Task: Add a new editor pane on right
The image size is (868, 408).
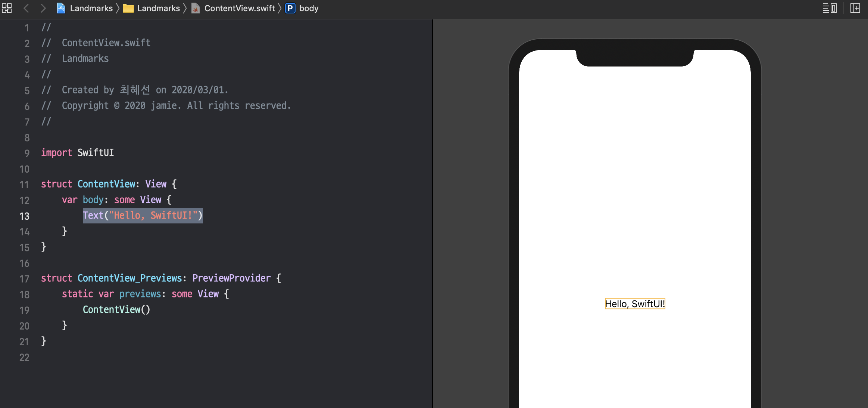Action: pos(855,8)
